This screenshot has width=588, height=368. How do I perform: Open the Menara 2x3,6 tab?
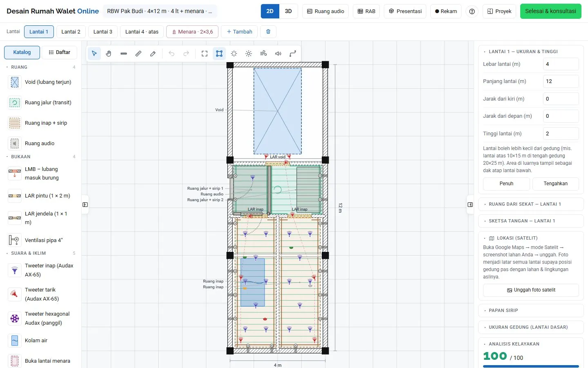192,31
